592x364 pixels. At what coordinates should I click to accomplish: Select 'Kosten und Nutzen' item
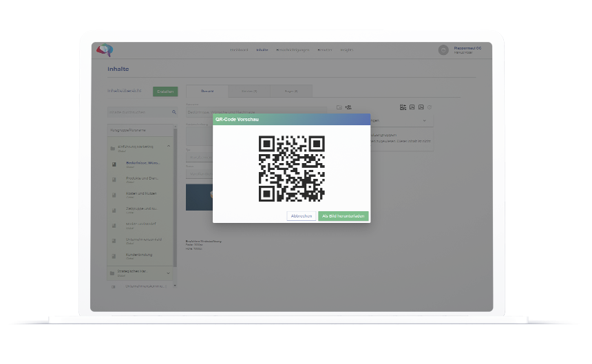tap(141, 193)
